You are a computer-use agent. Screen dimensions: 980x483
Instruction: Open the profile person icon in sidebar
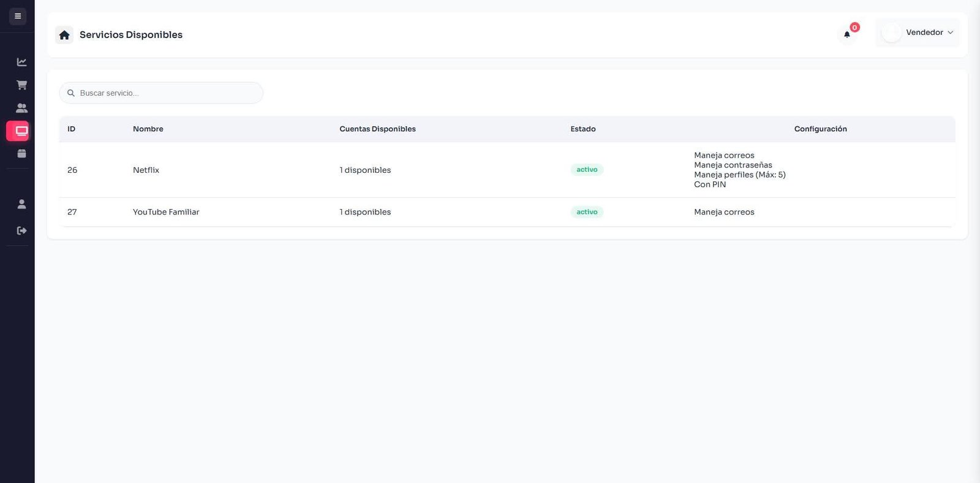click(21, 204)
